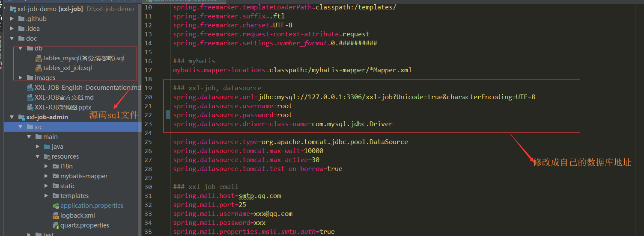Screen dimensions: 644x236
Task: Collapse the doc folder arrow
Action: [12, 38]
